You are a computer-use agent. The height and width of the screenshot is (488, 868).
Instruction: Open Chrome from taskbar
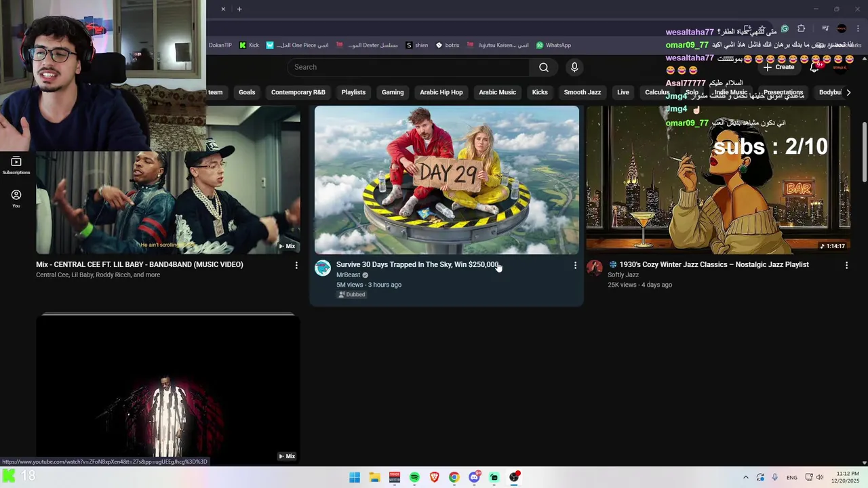tap(454, 477)
